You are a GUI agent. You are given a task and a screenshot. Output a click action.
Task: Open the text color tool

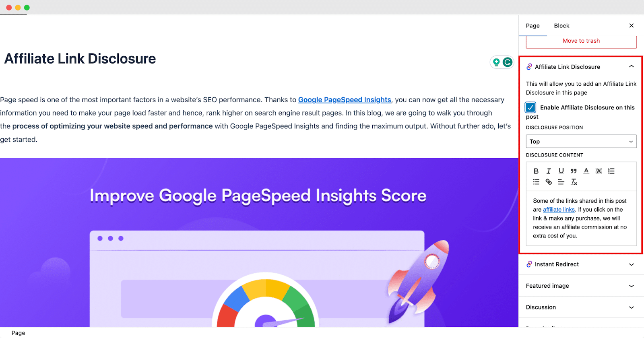pos(586,171)
